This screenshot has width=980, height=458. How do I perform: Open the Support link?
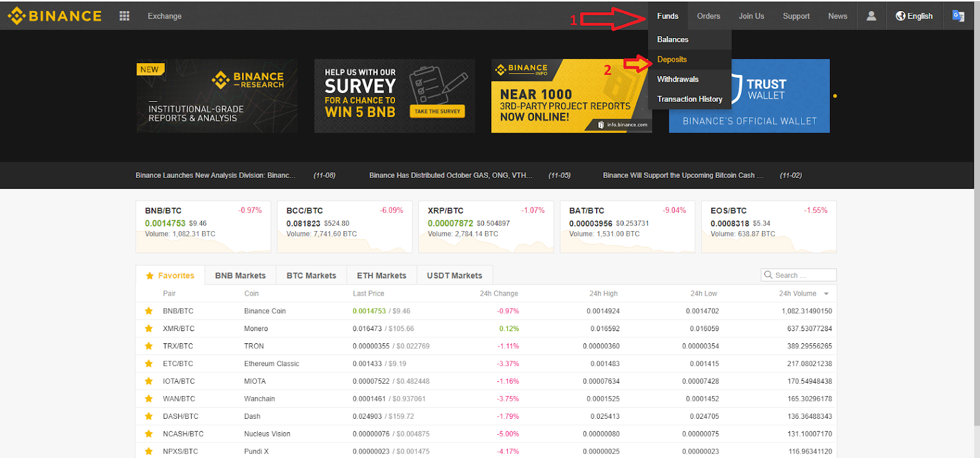(796, 16)
